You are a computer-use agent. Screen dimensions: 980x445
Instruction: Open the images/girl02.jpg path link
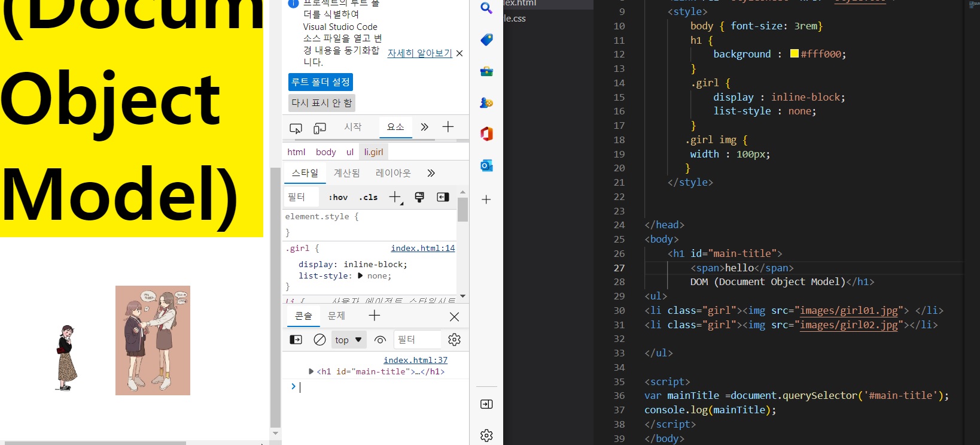pos(849,325)
